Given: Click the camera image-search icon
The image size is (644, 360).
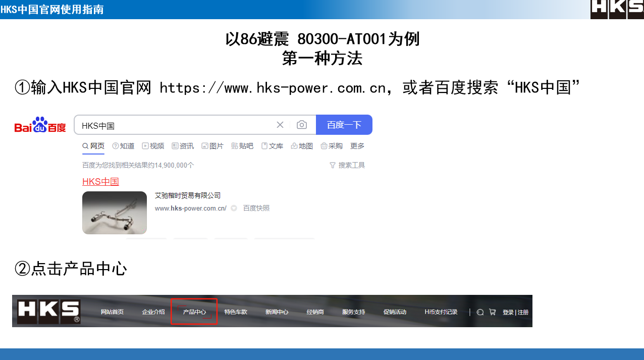Looking at the screenshot, I should (x=301, y=125).
